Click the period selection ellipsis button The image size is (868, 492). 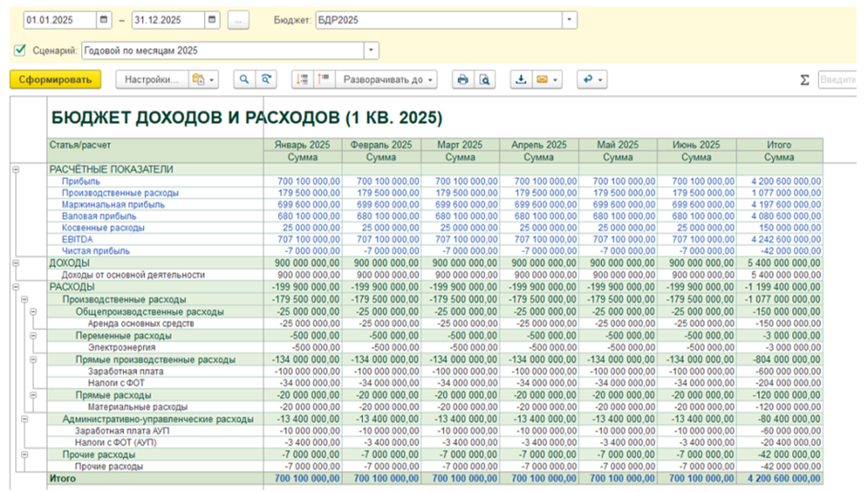tap(238, 19)
